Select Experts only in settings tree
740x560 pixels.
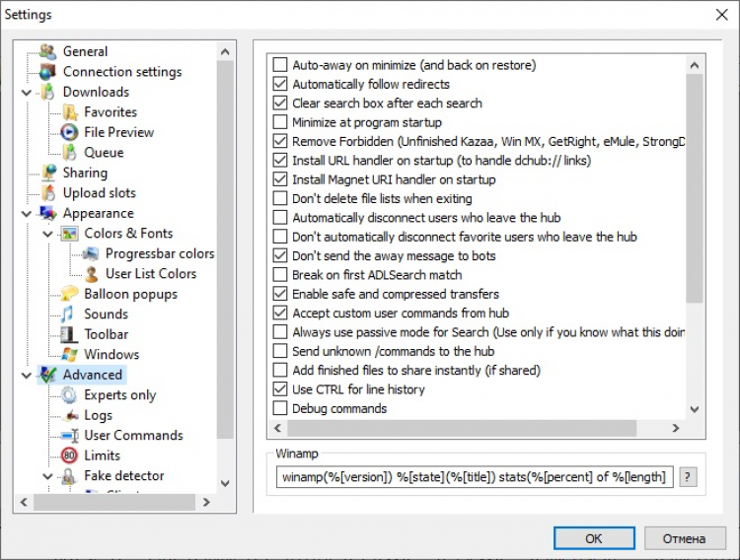pyautogui.click(x=119, y=395)
